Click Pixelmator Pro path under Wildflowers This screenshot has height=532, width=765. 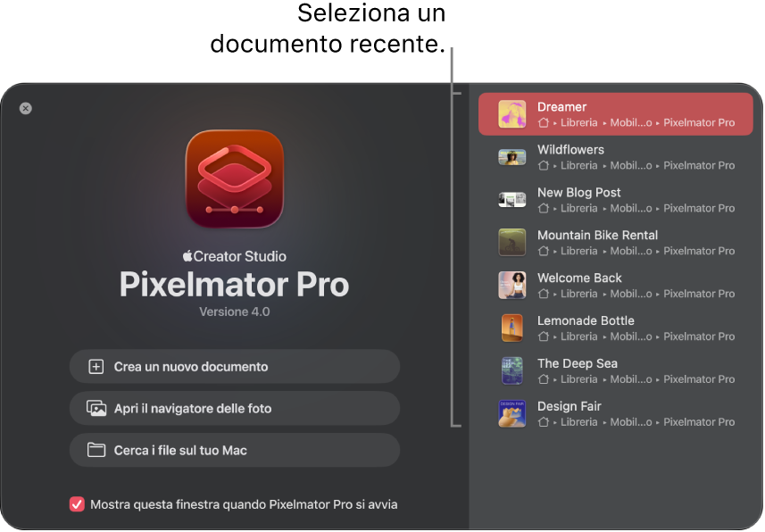(699, 165)
